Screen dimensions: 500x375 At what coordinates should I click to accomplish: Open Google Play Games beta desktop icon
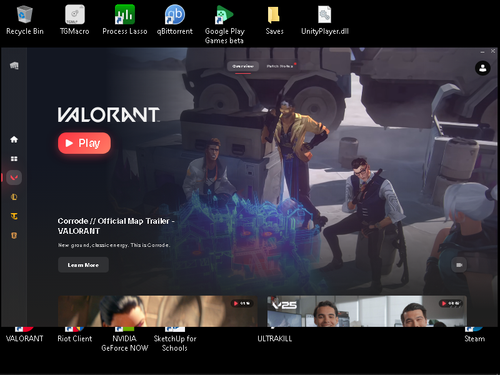(224, 25)
